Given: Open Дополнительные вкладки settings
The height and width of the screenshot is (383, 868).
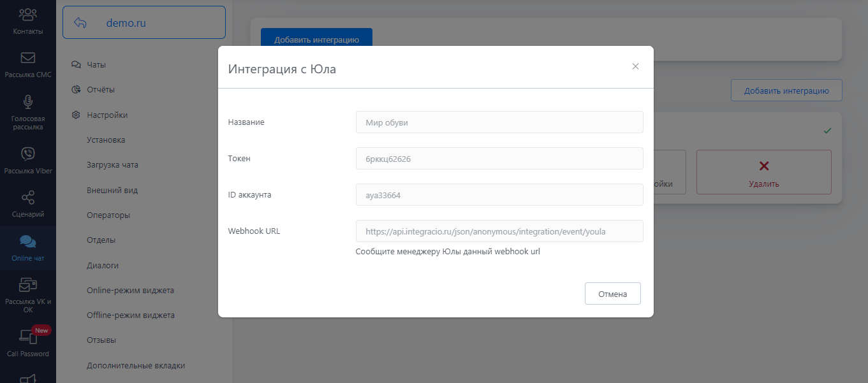Looking at the screenshot, I should tap(136, 366).
